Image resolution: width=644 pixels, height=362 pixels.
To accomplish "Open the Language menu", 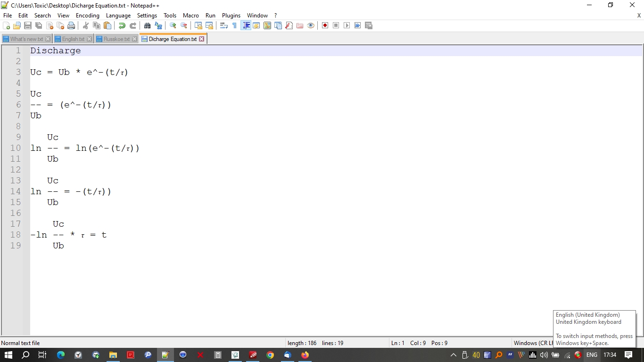I will click(x=118, y=16).
